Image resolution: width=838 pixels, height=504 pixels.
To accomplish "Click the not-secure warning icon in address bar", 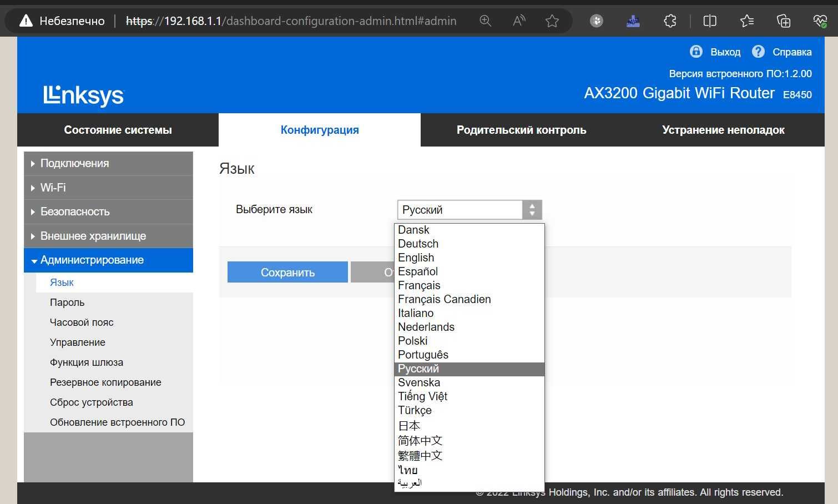I will pos(26,21).
